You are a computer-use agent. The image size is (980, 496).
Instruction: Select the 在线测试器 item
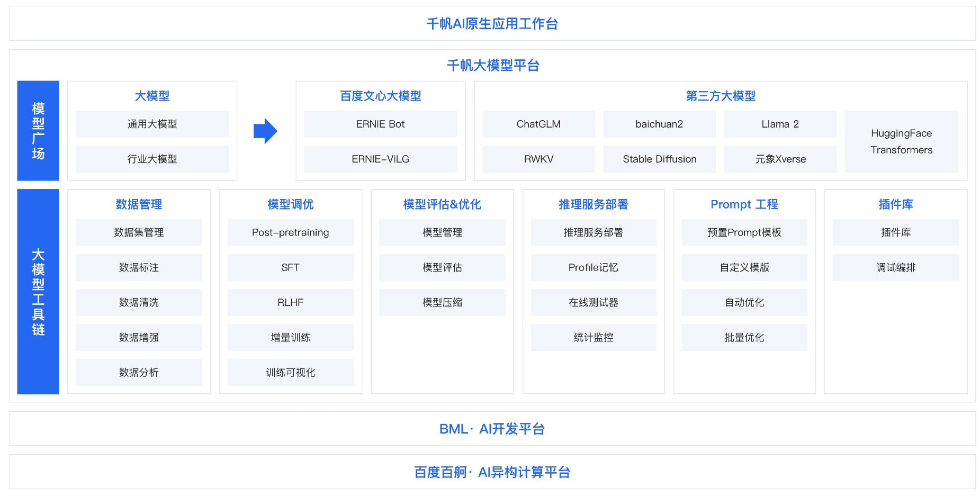pyautogui.click(x=594, y=302)
